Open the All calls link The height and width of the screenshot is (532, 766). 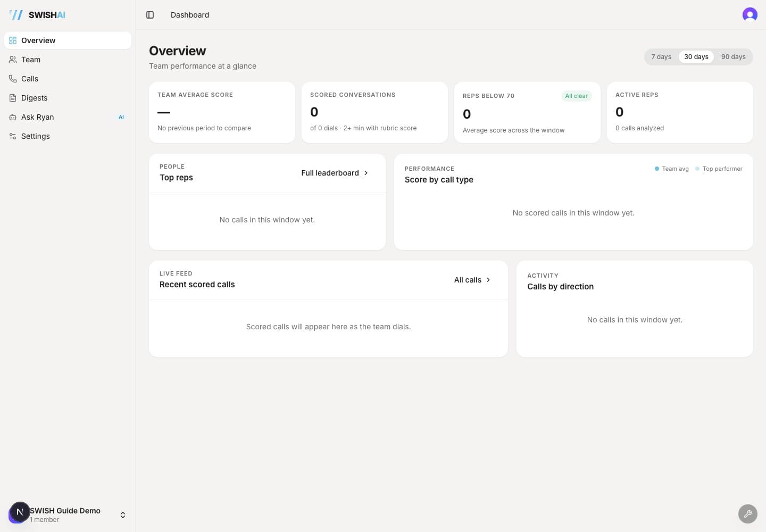[472, 280]
